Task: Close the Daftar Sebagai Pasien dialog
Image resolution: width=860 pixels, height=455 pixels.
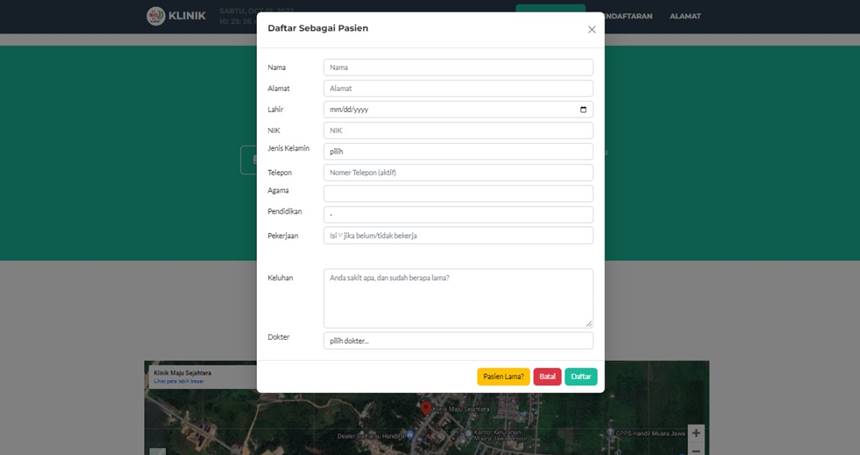Action: click(591, 29)
